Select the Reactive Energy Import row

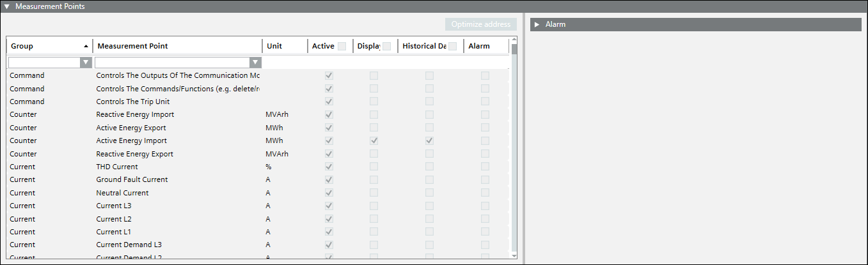click(134, 114)
